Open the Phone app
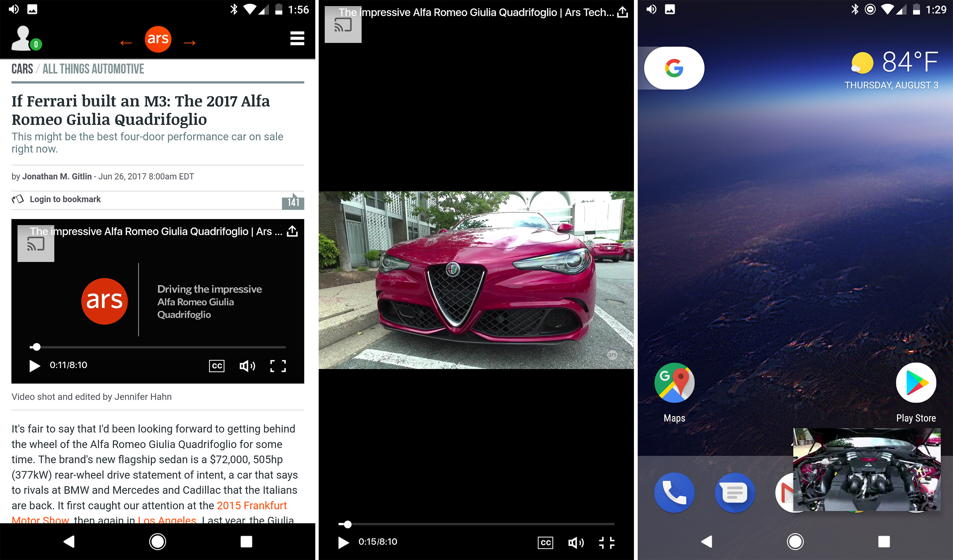953x560 pixels. 674,493
